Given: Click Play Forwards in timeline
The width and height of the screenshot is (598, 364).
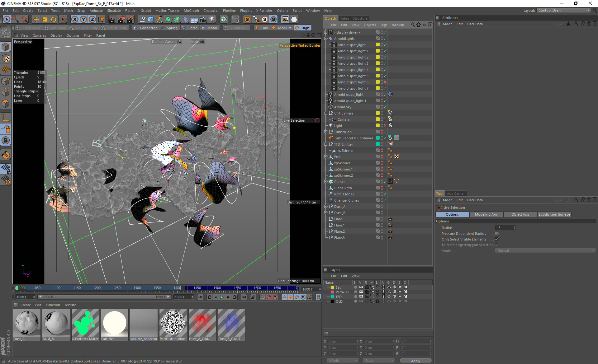Looking at the screenshot, I should [222, 297].
